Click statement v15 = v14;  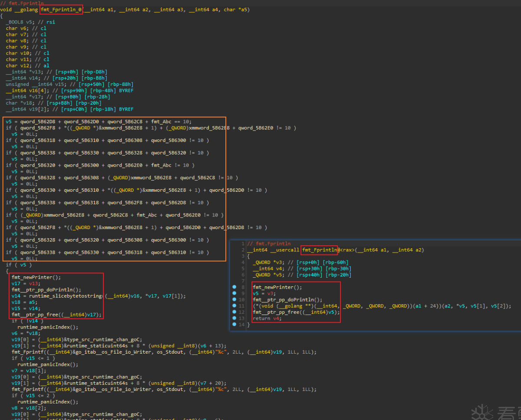pos(26,308)
